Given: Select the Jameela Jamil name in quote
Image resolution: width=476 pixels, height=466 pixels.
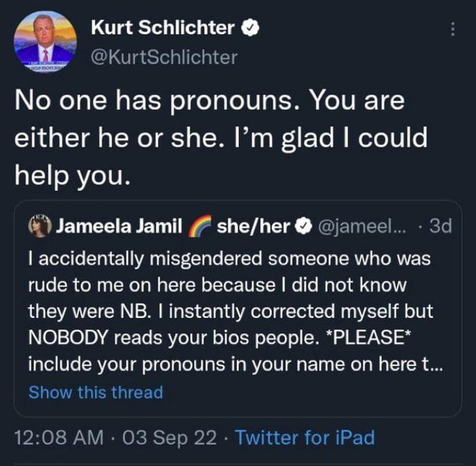Looking at the screenshot, I should pyautogui.click(x=120, y=227).
